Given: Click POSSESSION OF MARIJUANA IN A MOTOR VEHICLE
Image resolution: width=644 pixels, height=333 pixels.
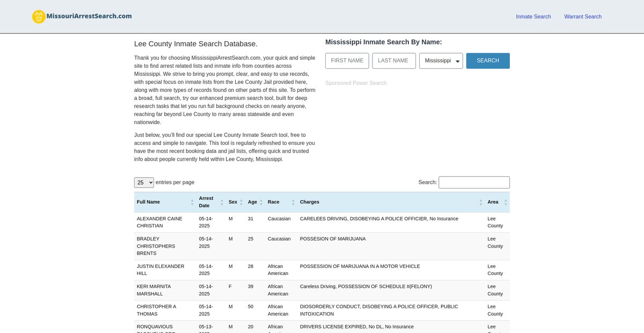Looking at the screenshot, I should (360, 266).
